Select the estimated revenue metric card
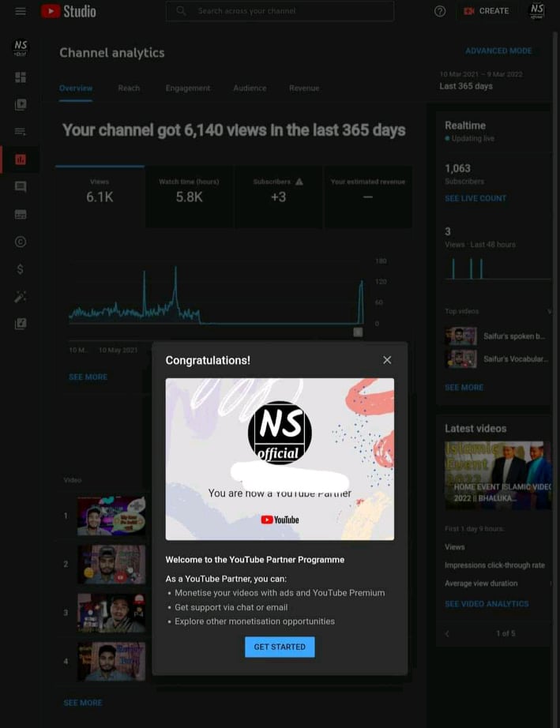This screenshot has height=728, width=560. (x=368, y=197)
